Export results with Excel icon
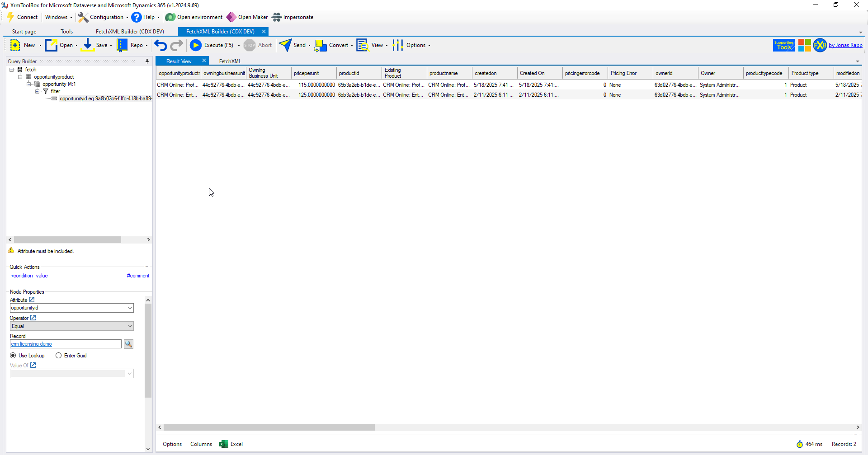 click(x=224, y=444)
